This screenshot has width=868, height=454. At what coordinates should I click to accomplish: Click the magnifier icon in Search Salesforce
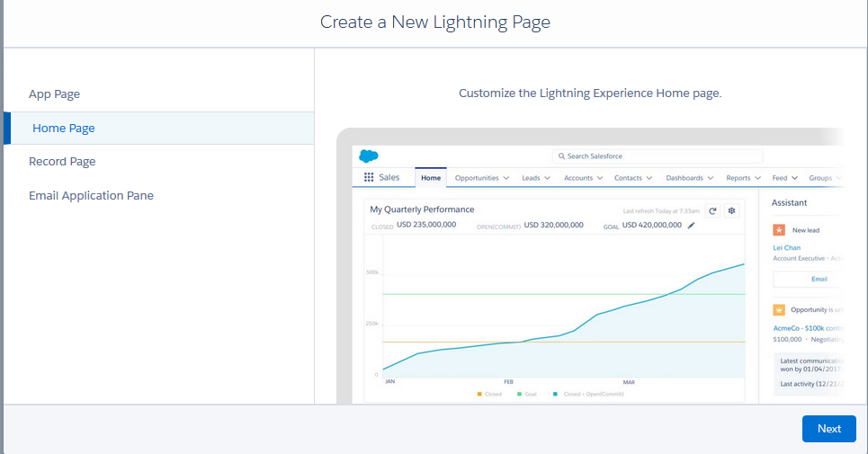[559, 156]
